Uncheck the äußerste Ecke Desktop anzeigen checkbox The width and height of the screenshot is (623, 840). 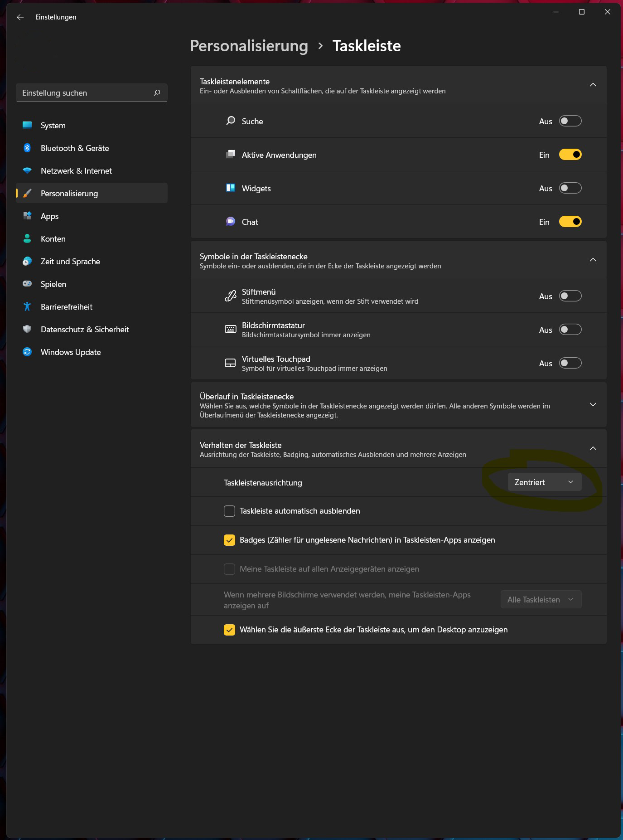tap(230, 630)
